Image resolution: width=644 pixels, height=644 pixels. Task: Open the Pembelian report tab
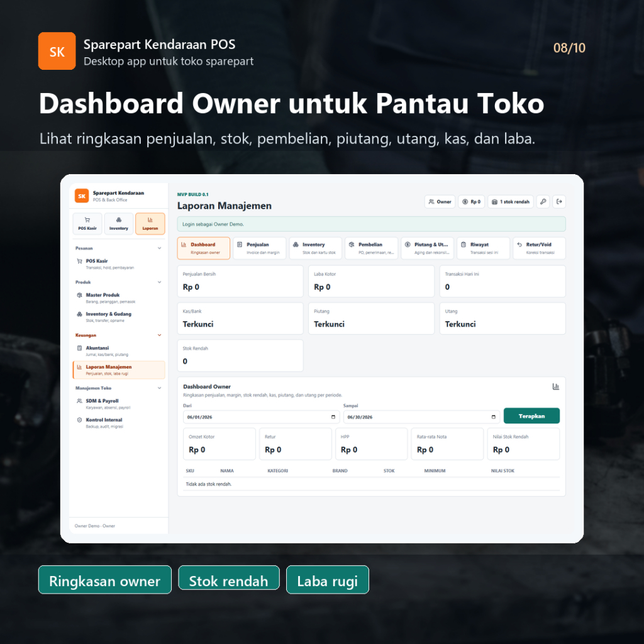[x=371, y=248]
